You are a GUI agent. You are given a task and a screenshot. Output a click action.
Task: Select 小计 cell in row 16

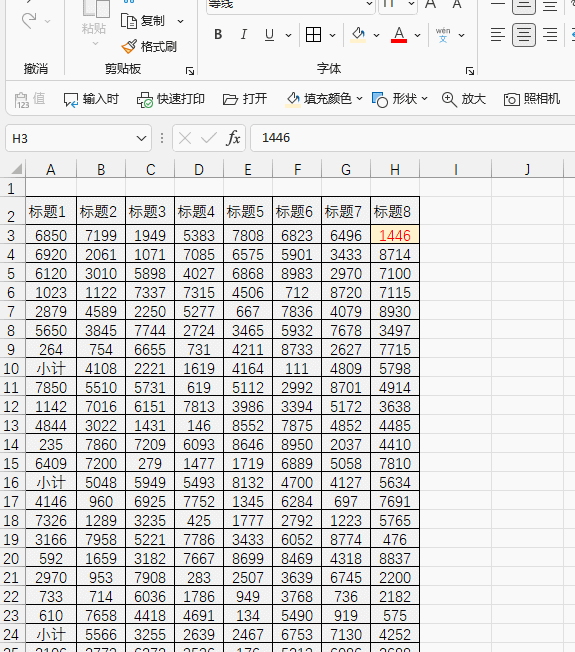pos(51,483)
